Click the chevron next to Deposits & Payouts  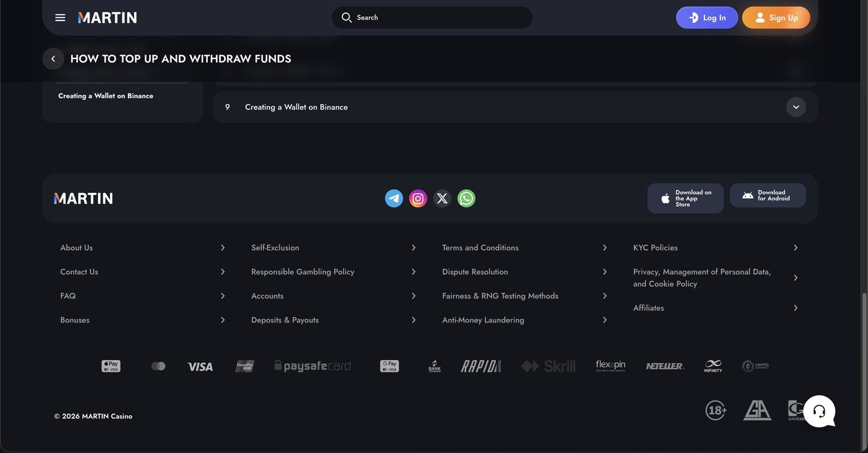(414, 320)
